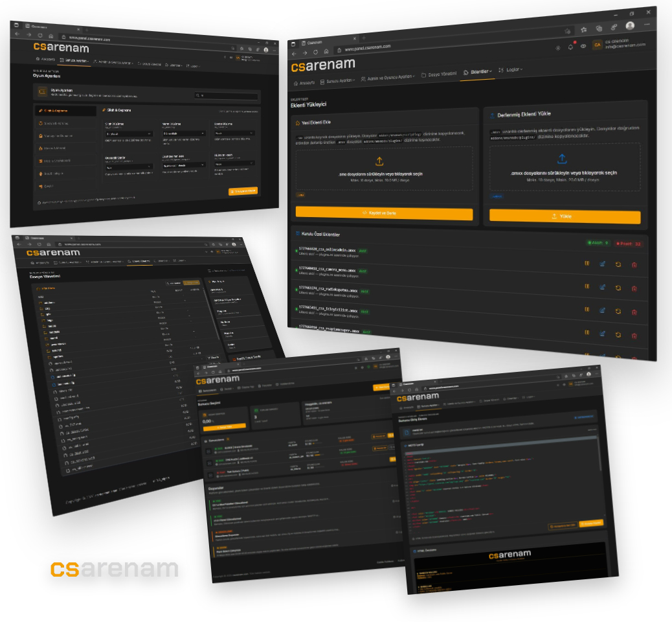Open browser more-options menu in Eklenti window

pos(647,25)
